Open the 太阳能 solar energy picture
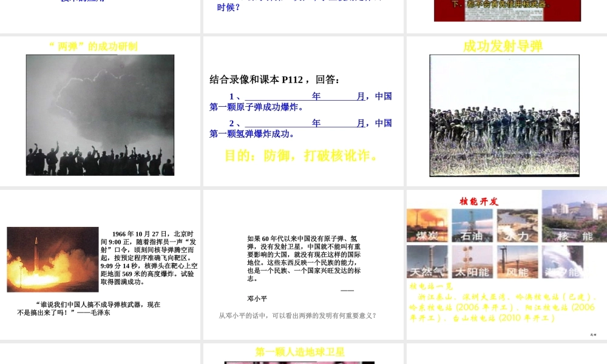Screen dimensions: 607x364 point(472,261)
